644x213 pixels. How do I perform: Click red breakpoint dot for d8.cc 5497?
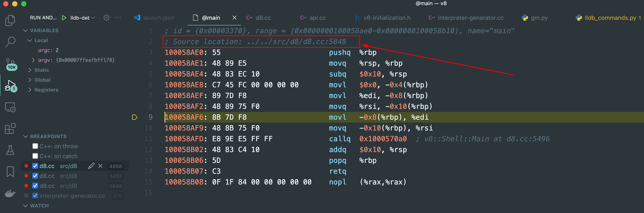point(26,176)
